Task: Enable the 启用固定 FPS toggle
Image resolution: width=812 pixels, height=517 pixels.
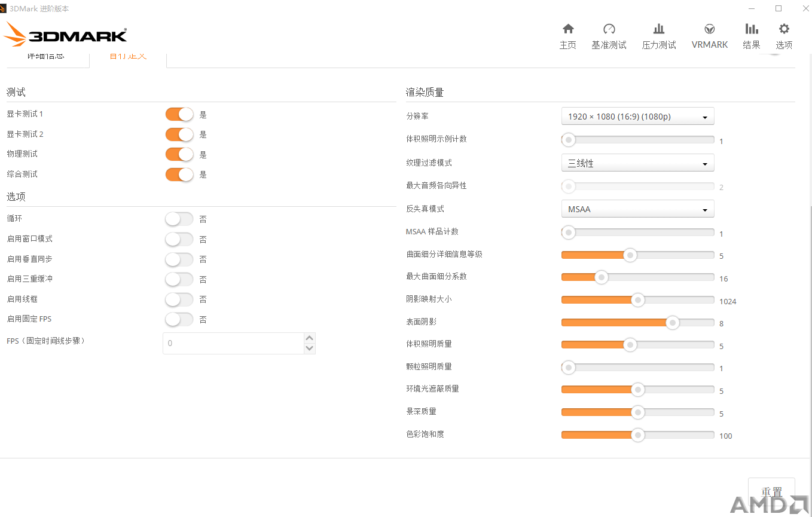Action: [179, 319]
